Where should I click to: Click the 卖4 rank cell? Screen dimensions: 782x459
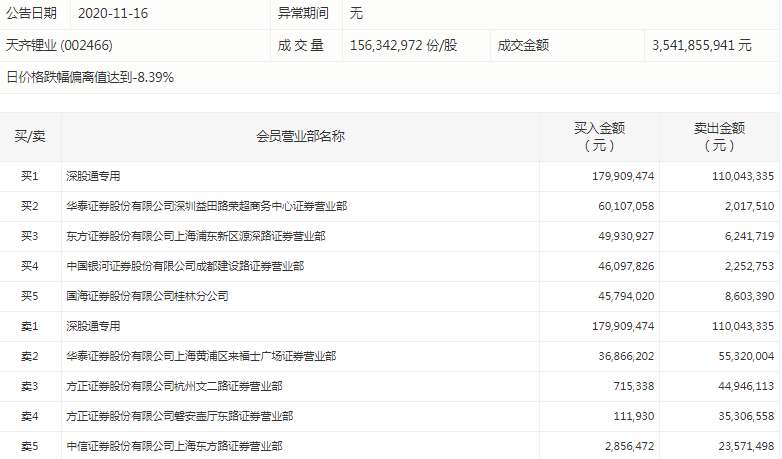pos(30,416)
